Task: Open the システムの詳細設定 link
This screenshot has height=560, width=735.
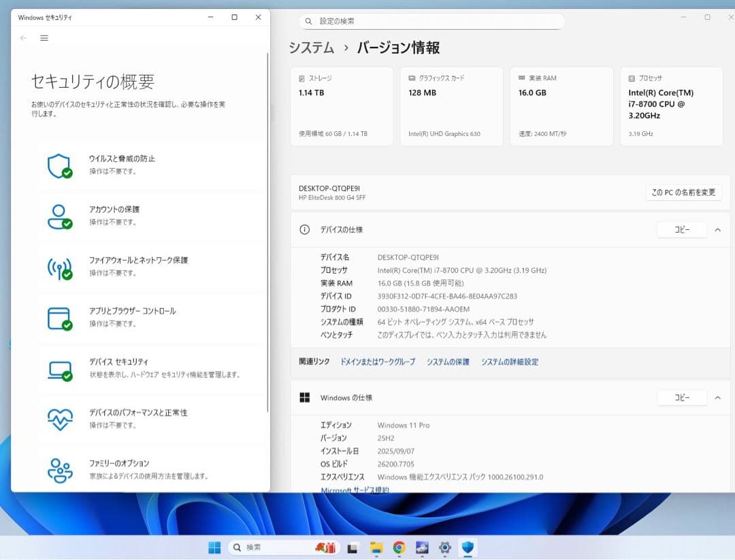Action: pyautogui.click(x=511, y=362)
